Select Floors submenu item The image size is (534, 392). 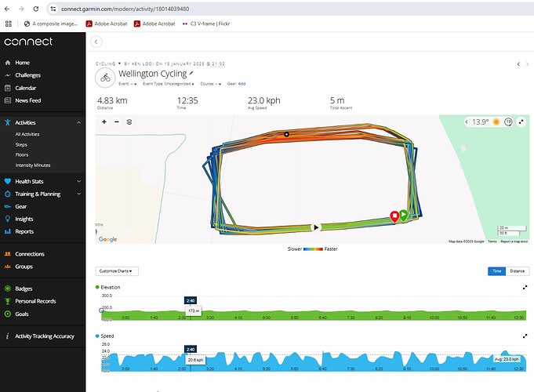tap(22, 155)
